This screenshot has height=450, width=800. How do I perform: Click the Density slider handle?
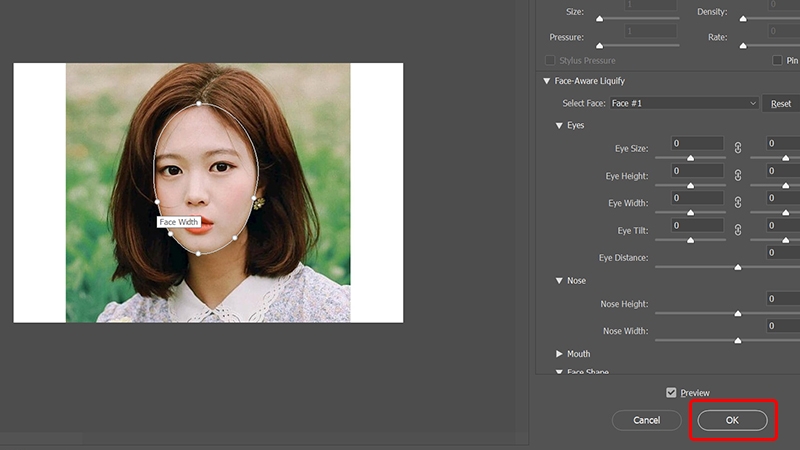[x=743, y=19]
